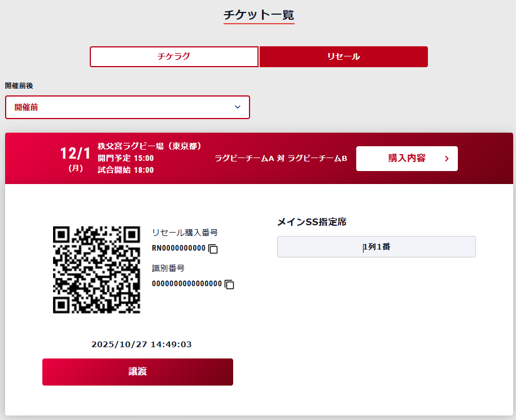Copy the 識別番号 identification number
The image size is (516, 420).
point(228,285)
